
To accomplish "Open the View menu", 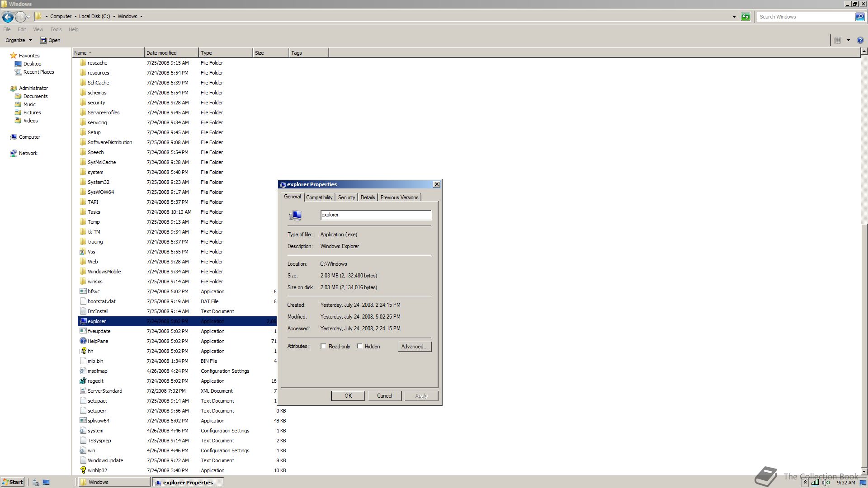I will pyautogui.click(x=38, y=29).
